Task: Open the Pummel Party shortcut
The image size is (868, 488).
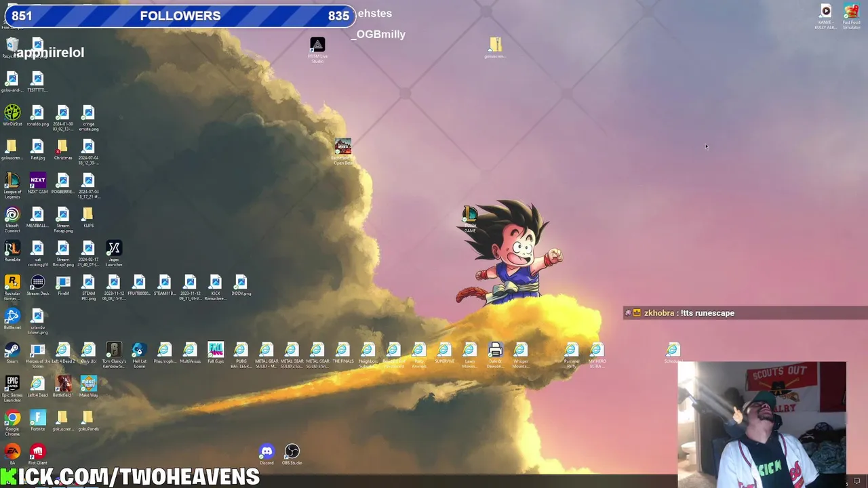Action: (x=572, y=355)
